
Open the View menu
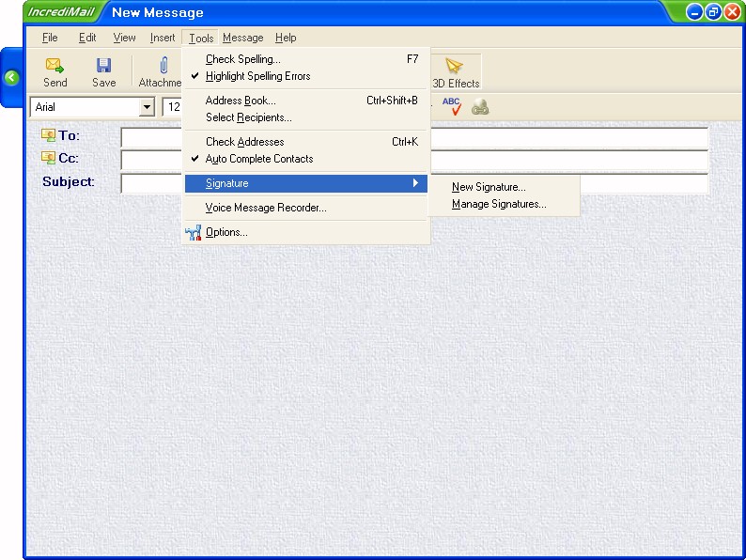tap(124, 38)
